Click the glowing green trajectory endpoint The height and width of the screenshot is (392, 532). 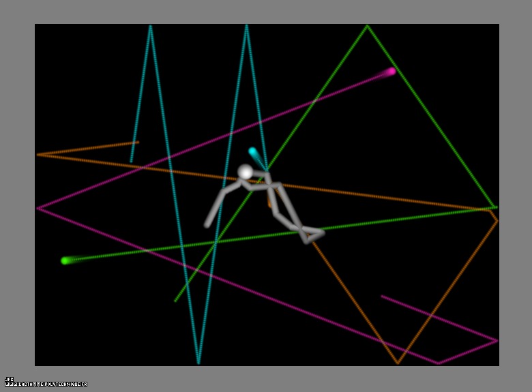[65, 260]
